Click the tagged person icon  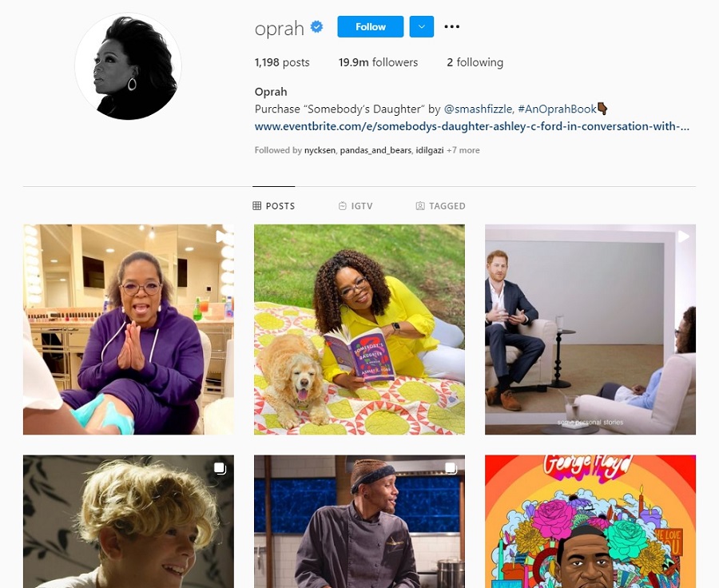pos(420,206)
